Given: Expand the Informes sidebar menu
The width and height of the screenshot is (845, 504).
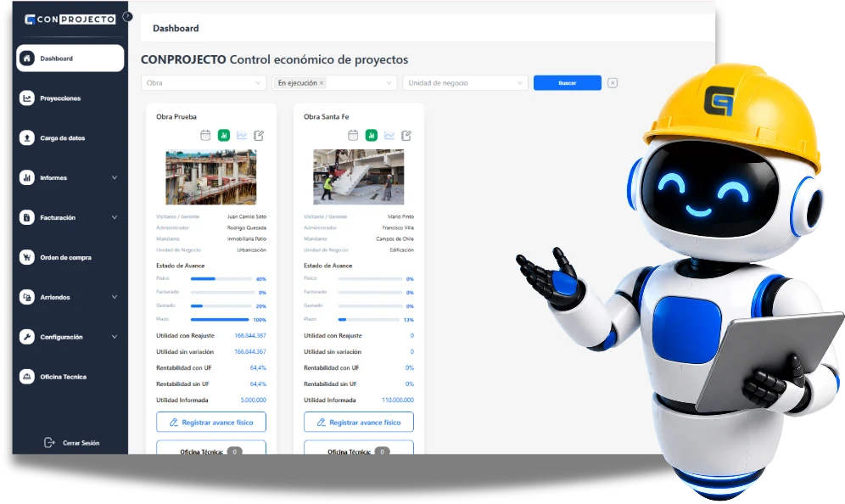Looking at the screenshot, I should (70, 177).
